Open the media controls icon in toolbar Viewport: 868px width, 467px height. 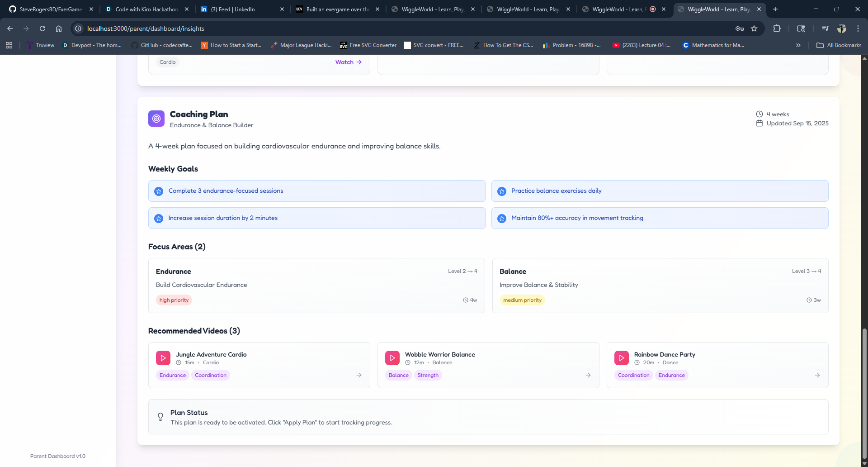826,29
